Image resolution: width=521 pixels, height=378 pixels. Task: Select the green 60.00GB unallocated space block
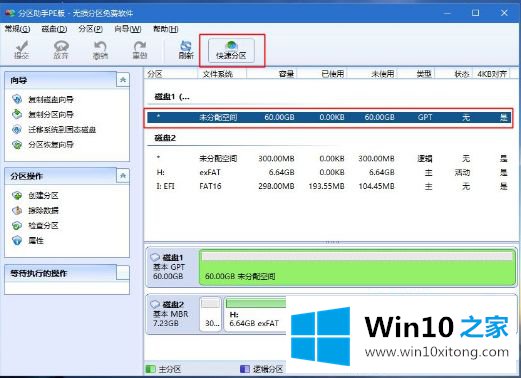(x=357, y=267)
